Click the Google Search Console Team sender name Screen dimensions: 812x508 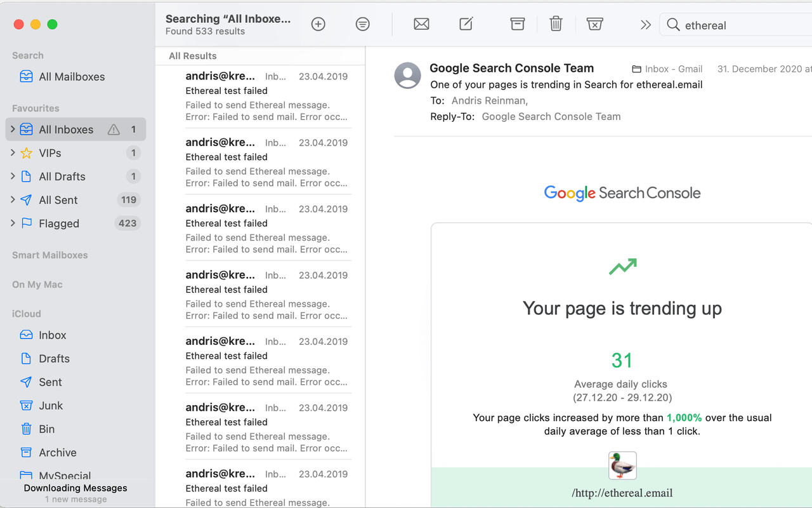point(511,68)
